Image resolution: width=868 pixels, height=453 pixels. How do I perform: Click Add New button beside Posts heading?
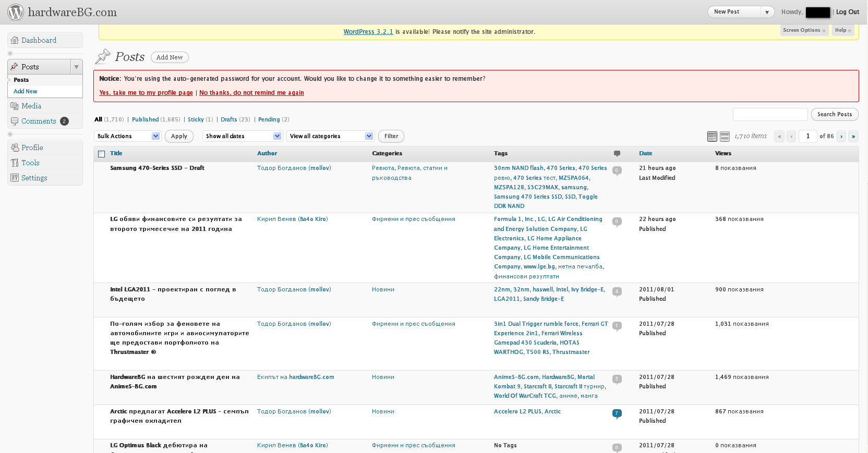click(170, 57)
